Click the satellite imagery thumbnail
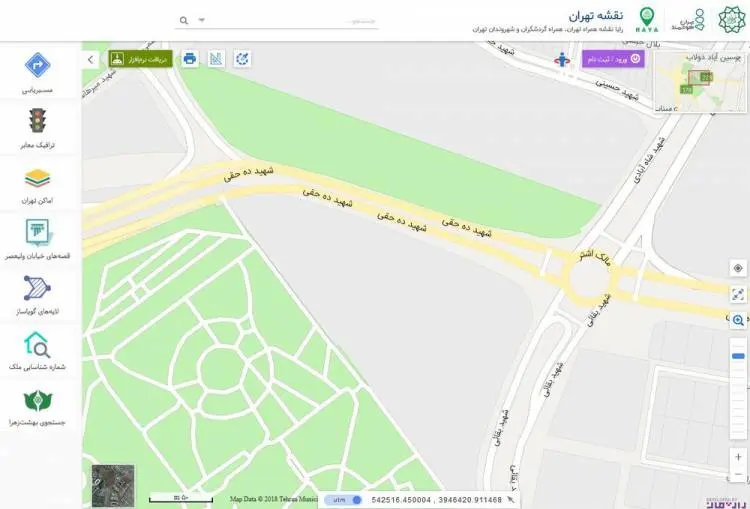Viewport: 750px width, 509px height. coord(113,486)
